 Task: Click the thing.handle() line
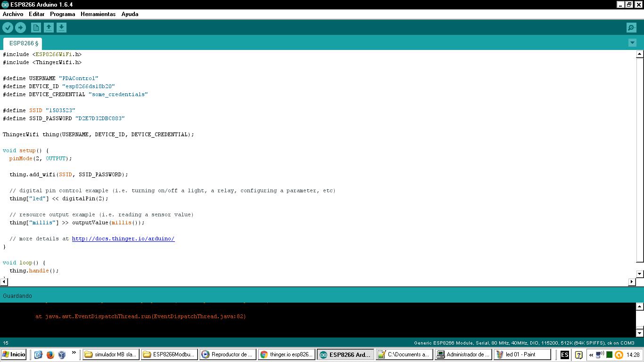[x=34, y=271]
